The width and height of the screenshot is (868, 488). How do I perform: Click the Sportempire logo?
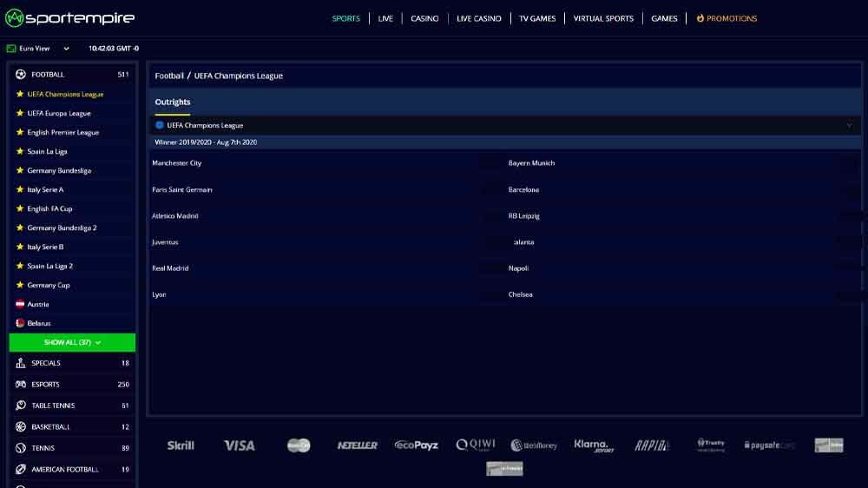[69, 18]
